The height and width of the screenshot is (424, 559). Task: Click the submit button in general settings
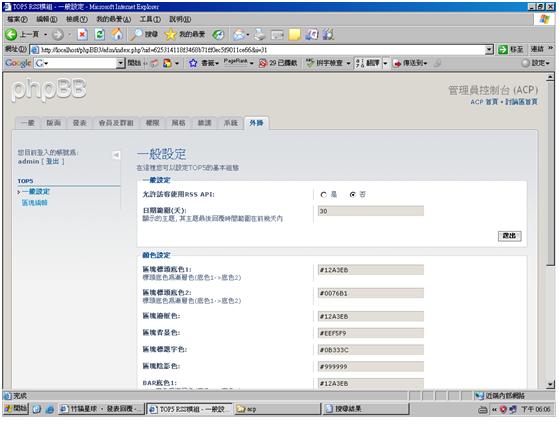(509, 236)
